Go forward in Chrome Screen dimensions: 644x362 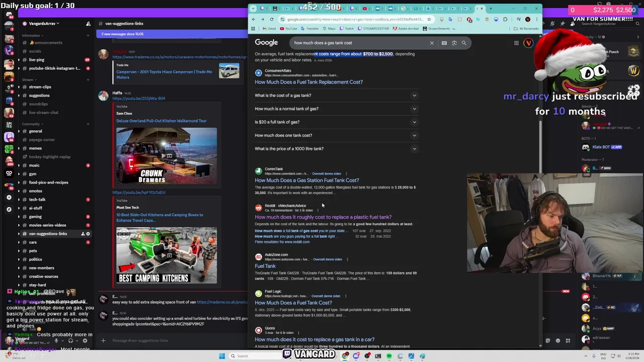click(263, 19)
